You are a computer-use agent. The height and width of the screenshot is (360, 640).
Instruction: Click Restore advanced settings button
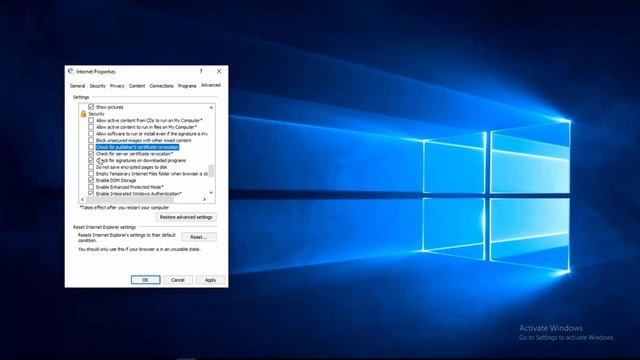(186, 217)
